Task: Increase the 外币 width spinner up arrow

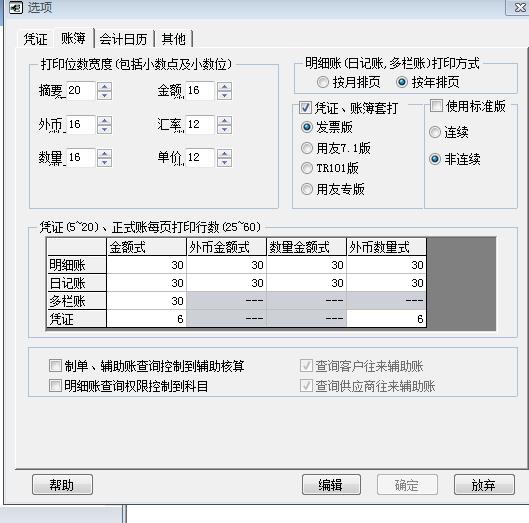Action: (105, 120)
